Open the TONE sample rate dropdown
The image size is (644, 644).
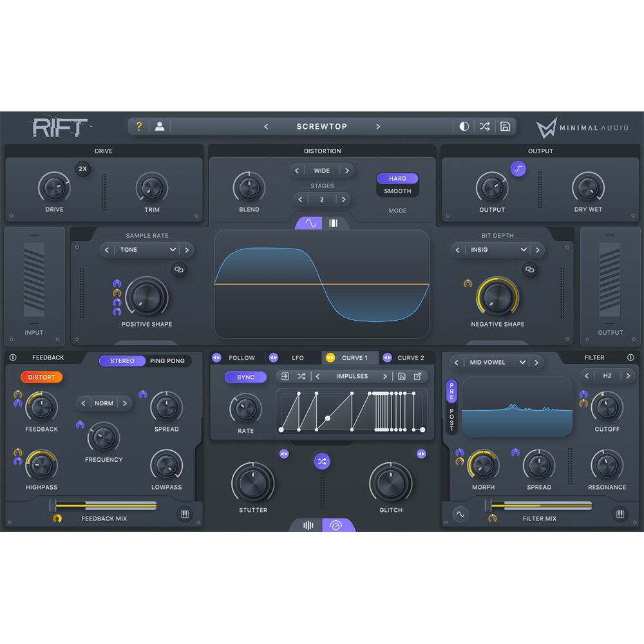point(147,250)
